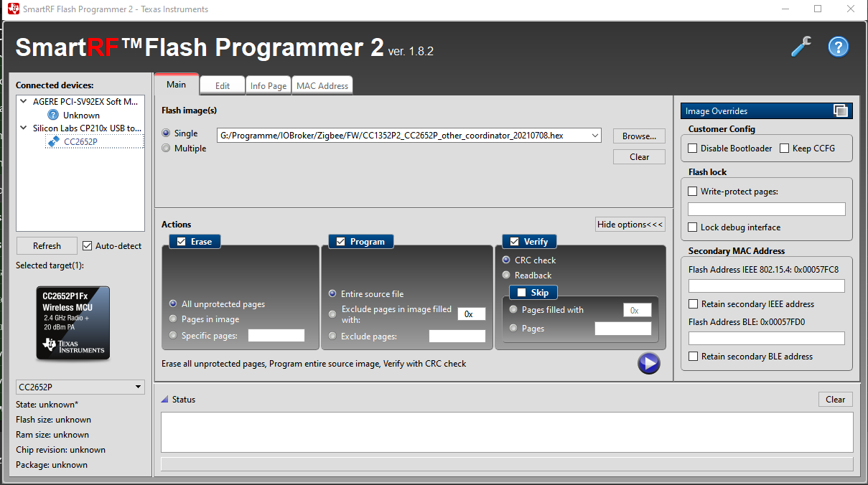
Task: Toggle the Auto-detect checkbox
Action: (x=88, y=246)
